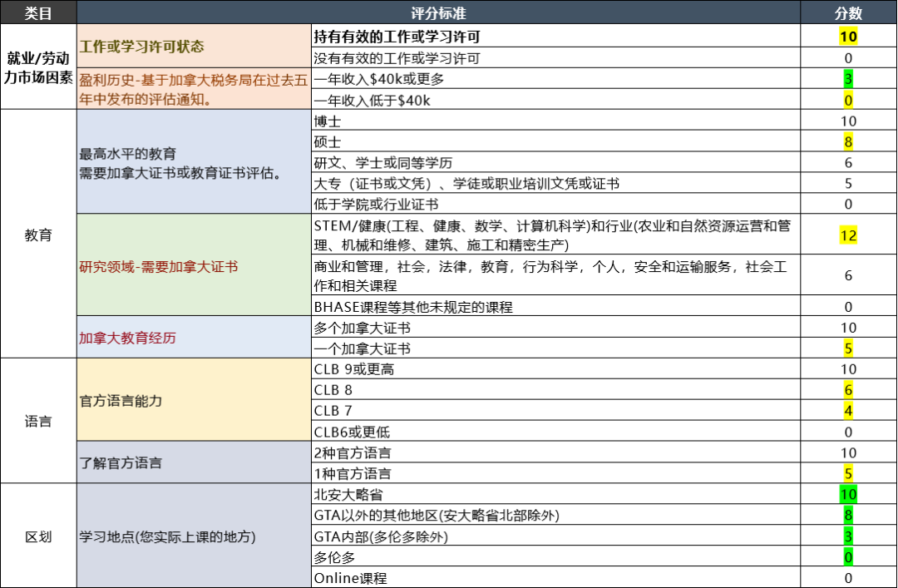Select the CLB 7 cell
Image resolution: width=898 pixels, height=588 pixels.
click(x=555, y=410)
